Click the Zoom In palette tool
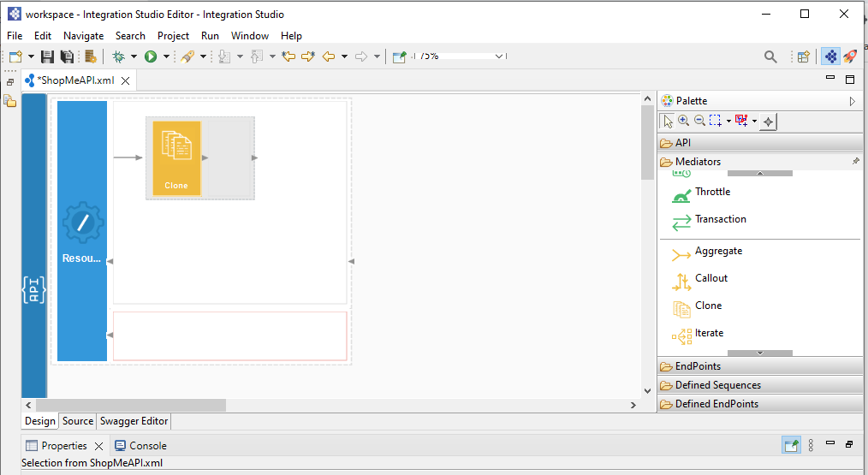 (684, 121)
